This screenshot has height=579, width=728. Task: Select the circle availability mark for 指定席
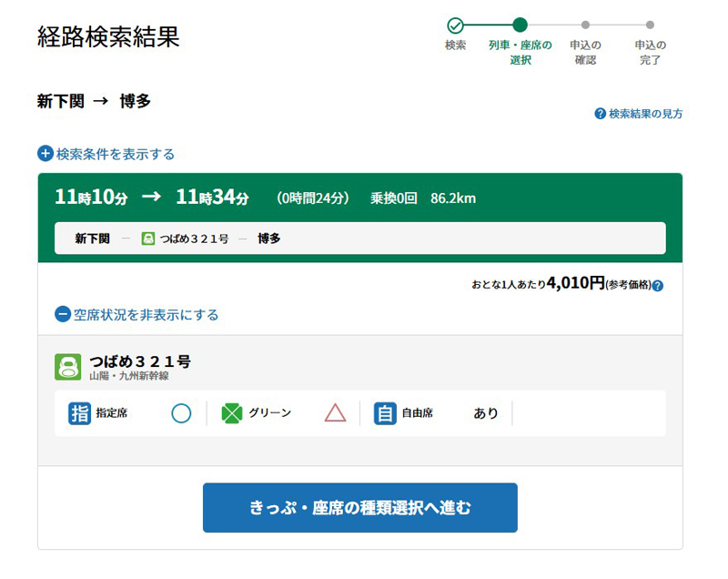(181, 413)
